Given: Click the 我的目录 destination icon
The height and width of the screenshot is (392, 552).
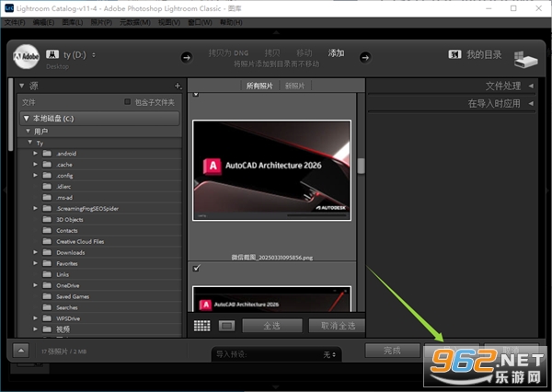Looking at the screenshot, I should point(454,54).
